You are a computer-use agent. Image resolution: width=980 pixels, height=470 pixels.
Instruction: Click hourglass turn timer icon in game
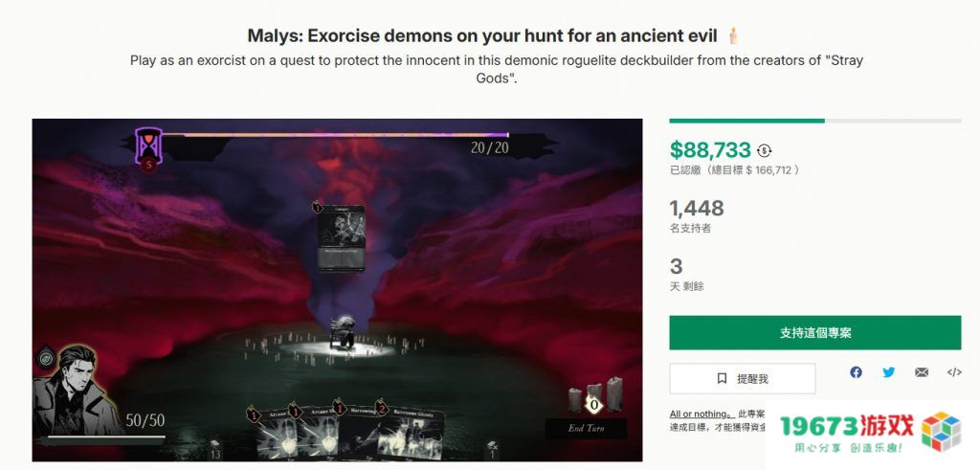148,146
